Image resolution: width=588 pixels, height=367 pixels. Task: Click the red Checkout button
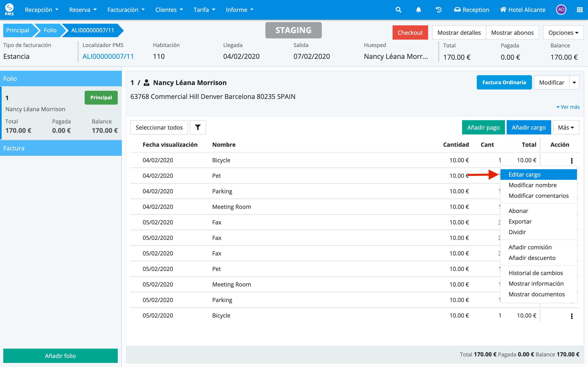pyautogui.click(x=410, y=33)
